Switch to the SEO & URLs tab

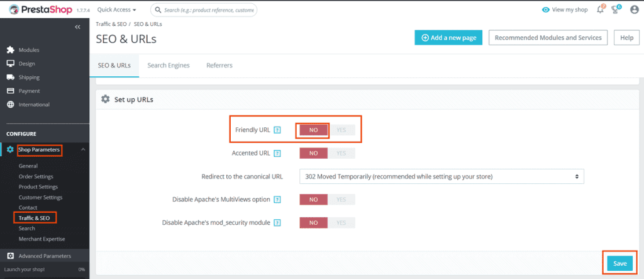point(114,65)
